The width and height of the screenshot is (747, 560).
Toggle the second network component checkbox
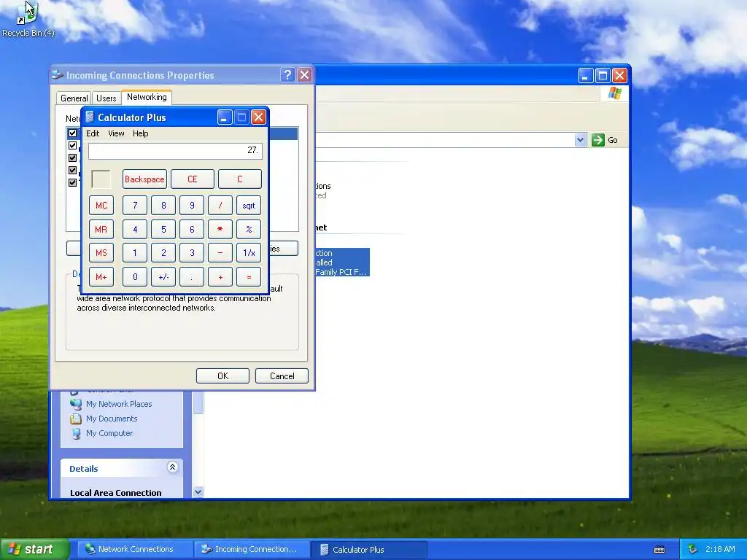coord(72,145)
